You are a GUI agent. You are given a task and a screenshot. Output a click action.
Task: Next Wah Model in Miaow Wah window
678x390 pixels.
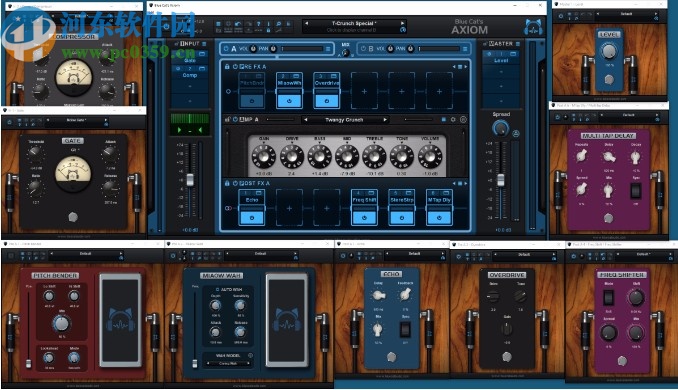(248, 363)
